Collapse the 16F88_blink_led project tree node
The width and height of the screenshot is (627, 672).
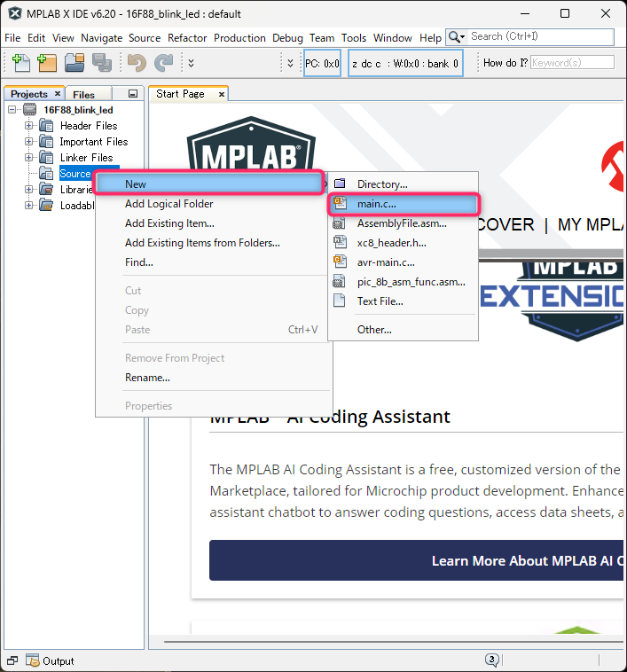pos(12,110)
